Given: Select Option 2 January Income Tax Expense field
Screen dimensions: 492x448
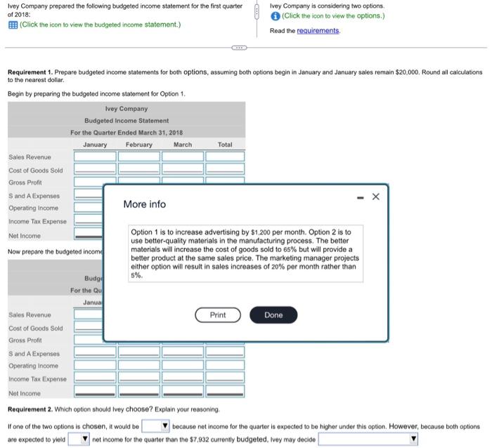Looking at the screenshot, I should [95, 378].
